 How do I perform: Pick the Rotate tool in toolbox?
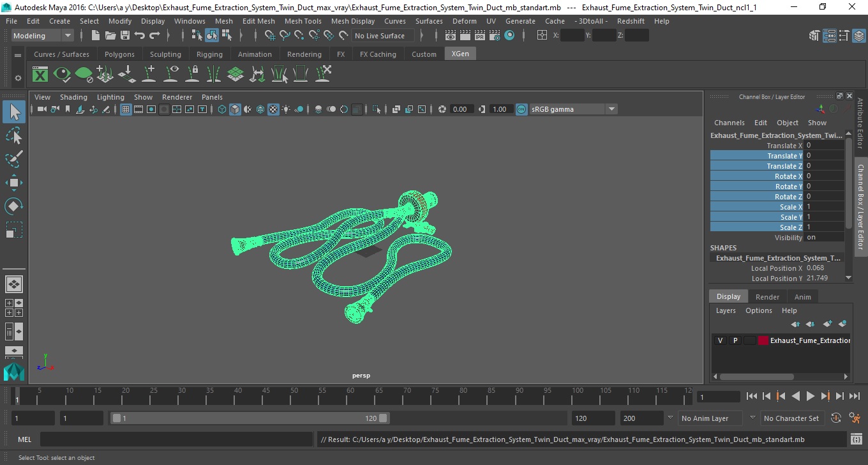(x=14, y=206)
